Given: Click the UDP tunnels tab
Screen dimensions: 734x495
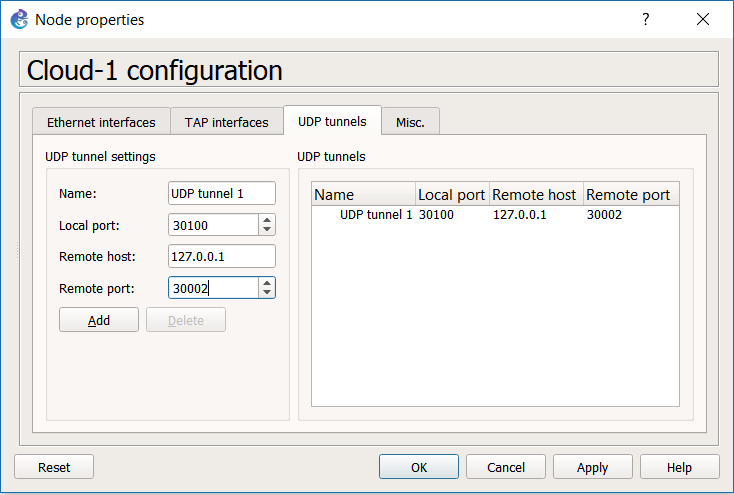Looking at the screenshot, I should click(332, 121).
